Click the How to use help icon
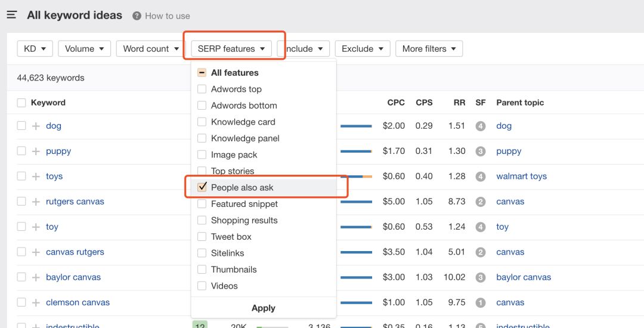This screenshot has height=328, width=644. tap(137, 16)
